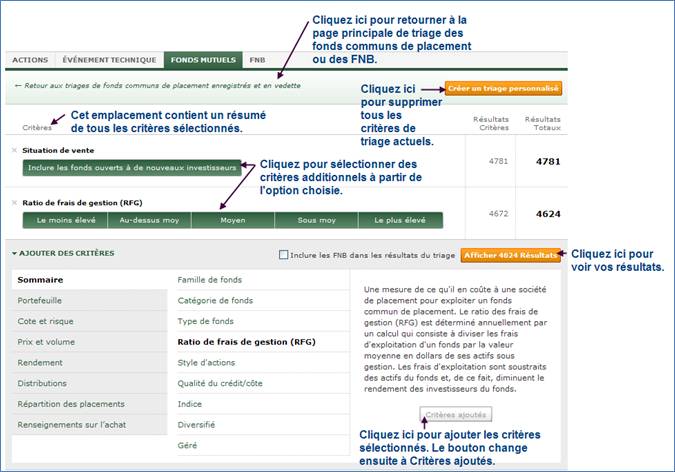
Task: Toggle the Au-dessus moy option
Action: 149,220
